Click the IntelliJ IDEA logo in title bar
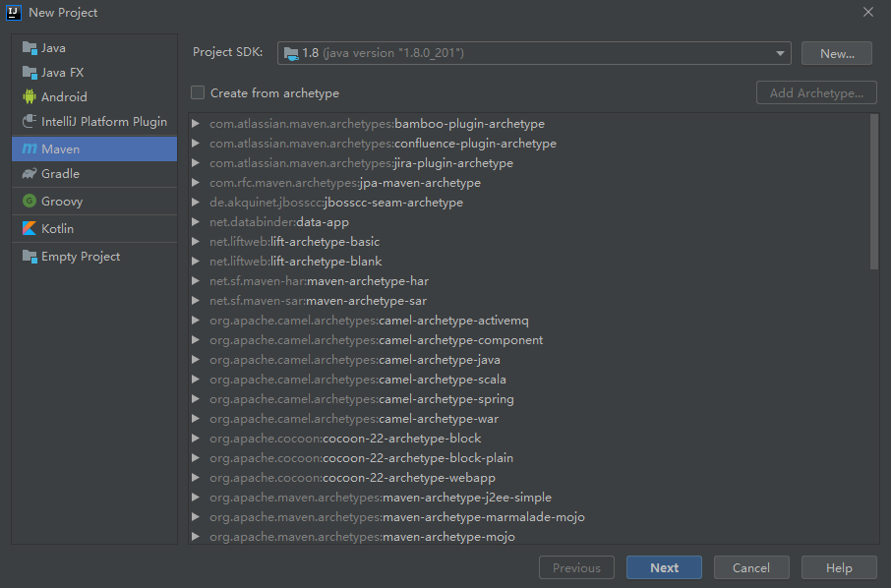Image resolution: width=891 pixels, height=588 pixels. click(14, 12)
